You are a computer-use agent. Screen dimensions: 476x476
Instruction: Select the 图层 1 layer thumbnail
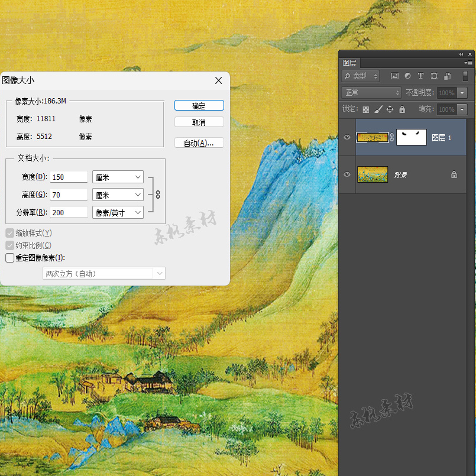[373, 137]
